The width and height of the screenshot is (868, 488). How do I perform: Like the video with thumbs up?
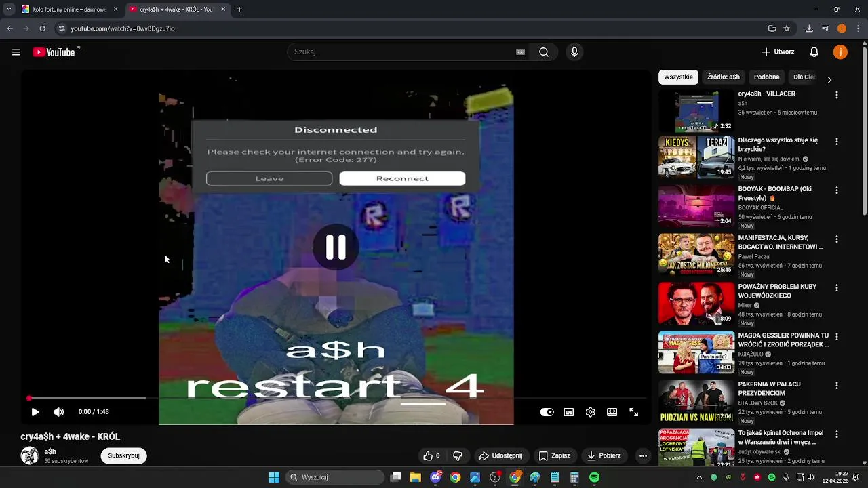[431, 456]
